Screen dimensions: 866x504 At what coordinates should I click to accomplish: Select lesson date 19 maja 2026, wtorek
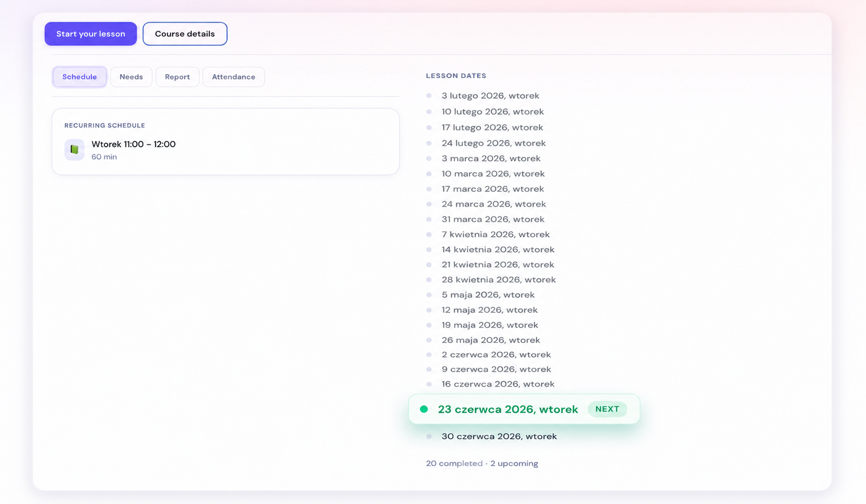click(x=490, y=325)
